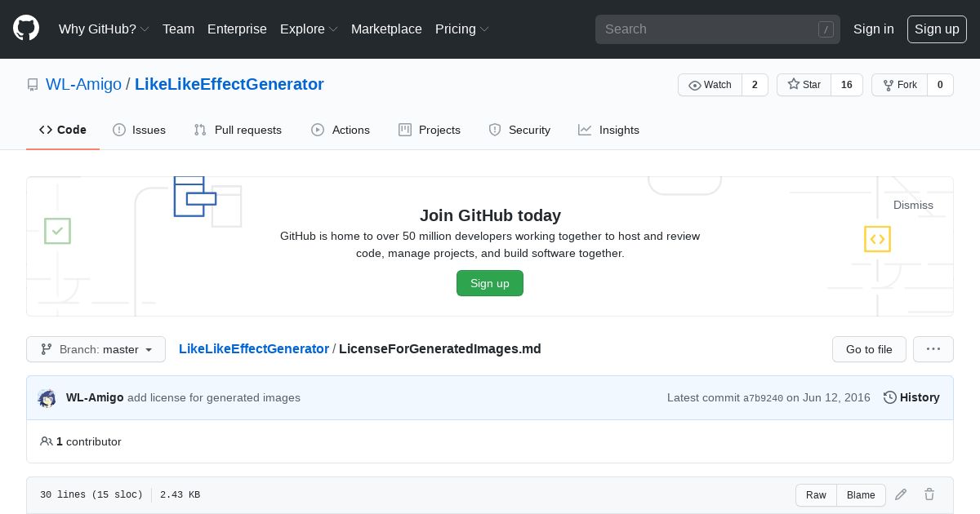Fork this repository
Image resolution: width=980 pixels, height=514 pixels.
[899, 85]
